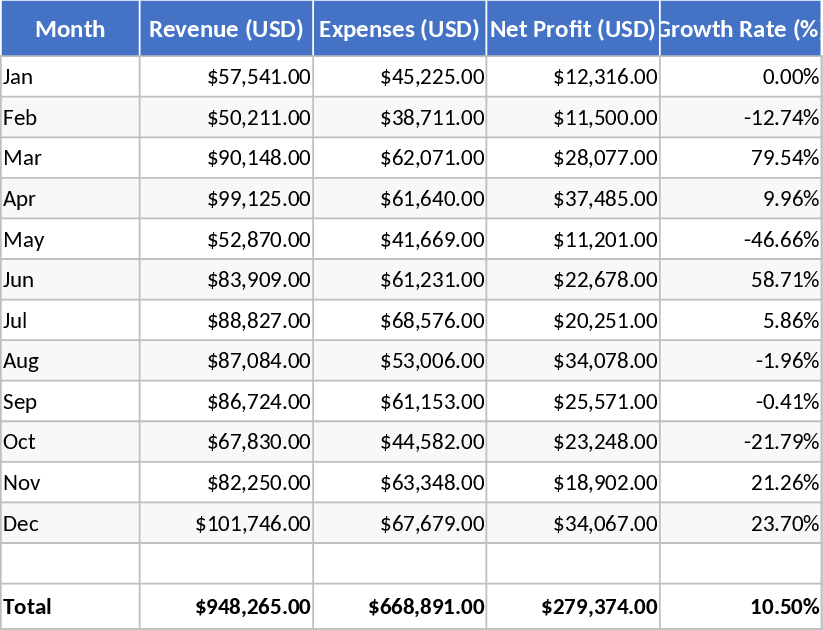
Task: Click February revenue value $50,211.00
Action: click(259, 118)
